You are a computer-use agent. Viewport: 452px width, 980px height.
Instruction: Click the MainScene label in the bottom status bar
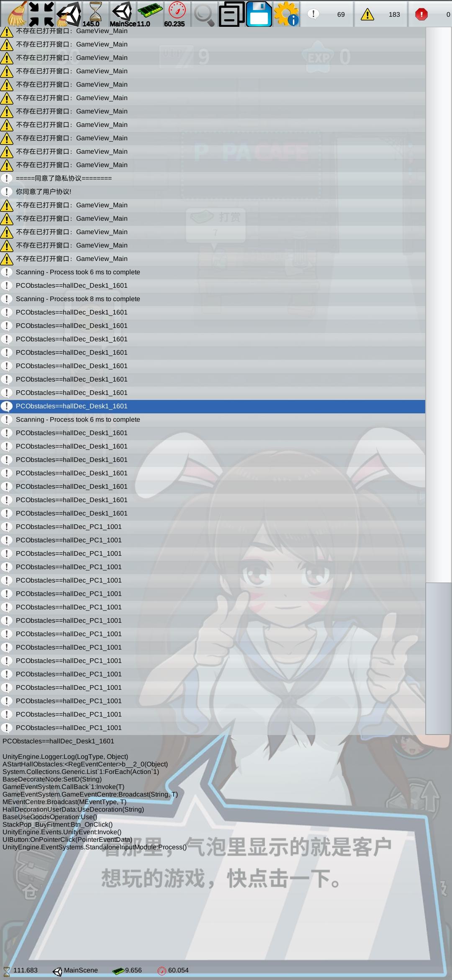click(x=81, y=970)
